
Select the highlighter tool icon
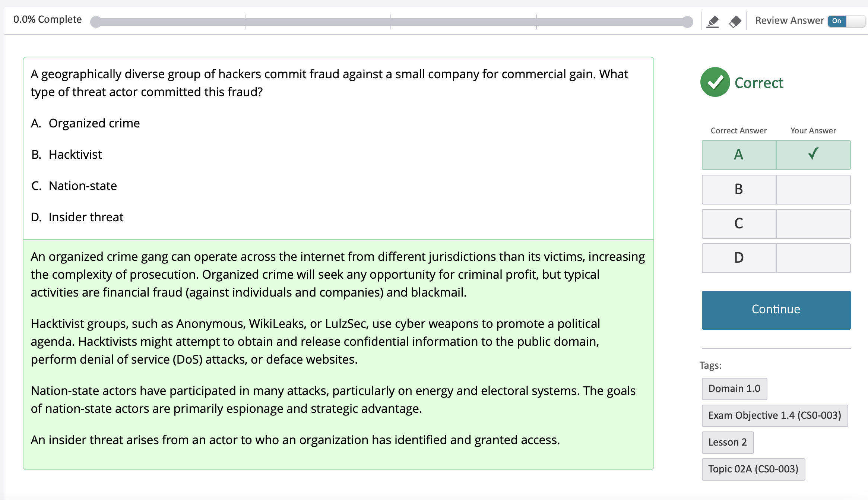[x=713, y=21]
